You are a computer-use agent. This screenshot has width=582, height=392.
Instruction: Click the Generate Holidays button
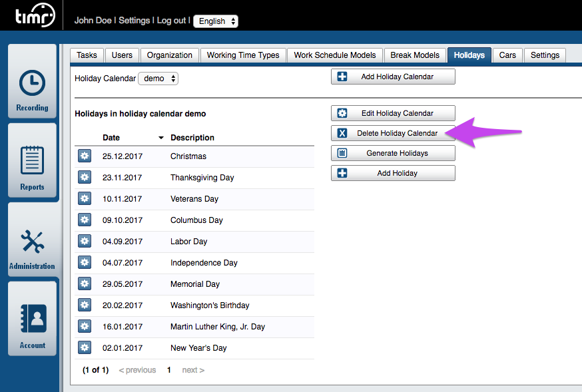point(393,153)
